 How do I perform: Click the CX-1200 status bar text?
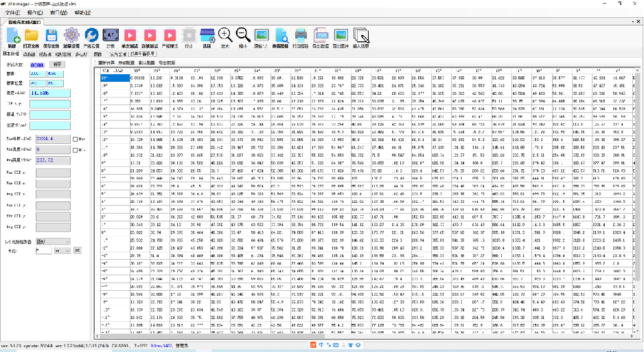(120, 346)
